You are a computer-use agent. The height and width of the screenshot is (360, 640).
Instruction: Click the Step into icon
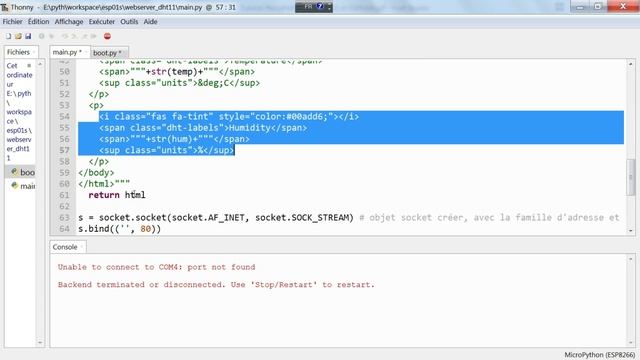[x=74, y=36]
